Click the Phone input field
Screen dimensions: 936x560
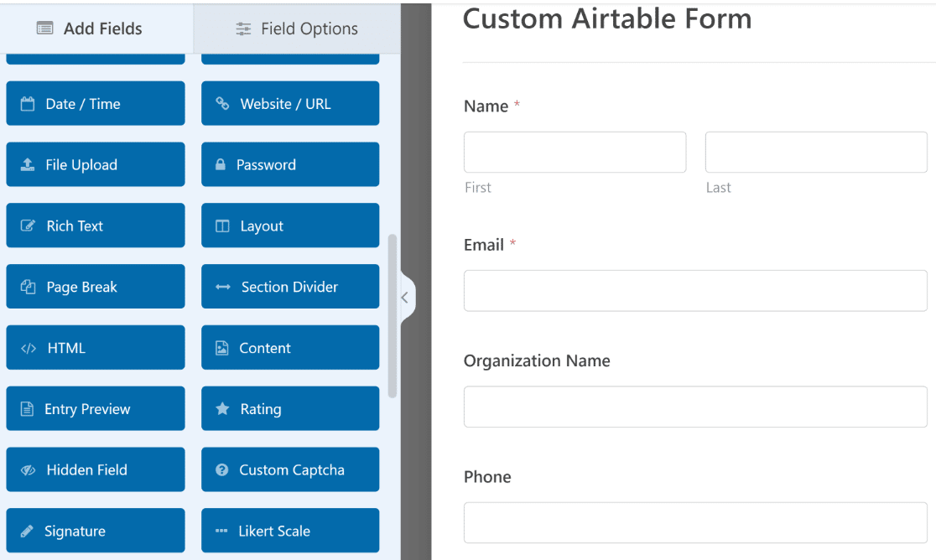click(695, 522)
